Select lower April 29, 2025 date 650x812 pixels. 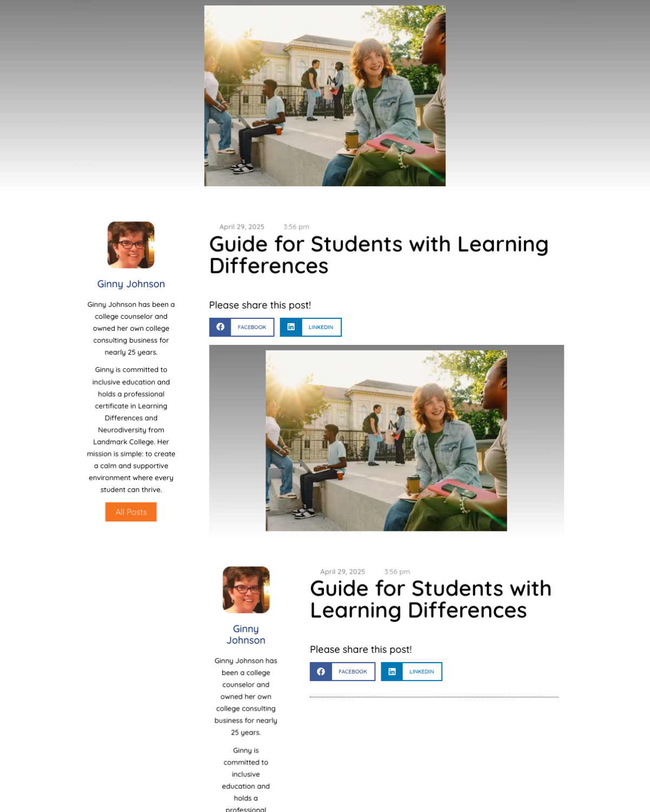pos(342,572)
